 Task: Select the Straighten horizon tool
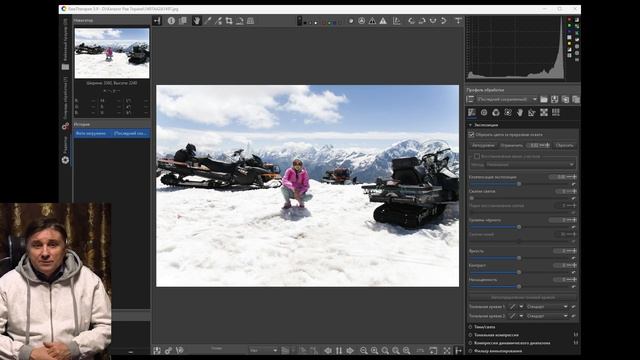(x=240, y=21)
